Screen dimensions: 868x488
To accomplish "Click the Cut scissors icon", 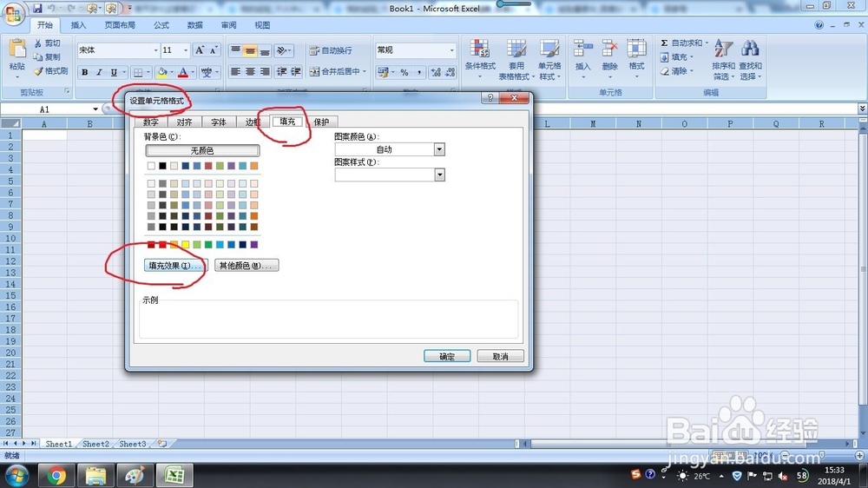I will (37, 43).
